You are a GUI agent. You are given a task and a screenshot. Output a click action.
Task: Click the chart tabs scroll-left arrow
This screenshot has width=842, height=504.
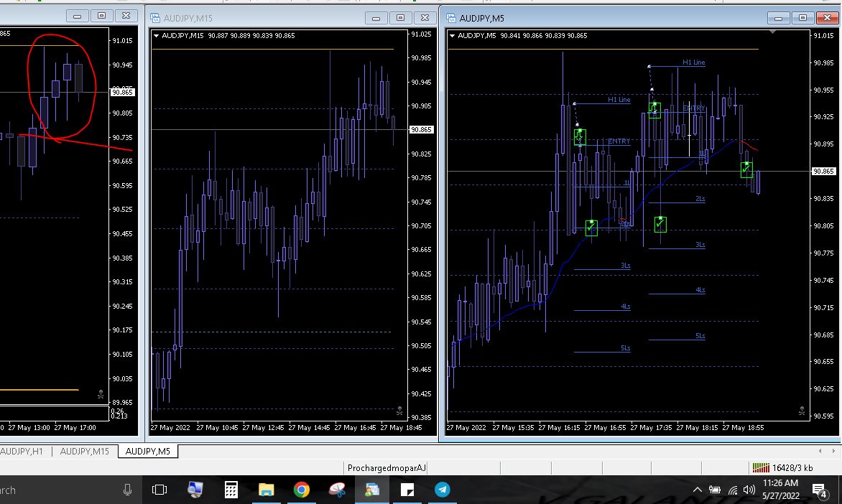click(820, 451)
